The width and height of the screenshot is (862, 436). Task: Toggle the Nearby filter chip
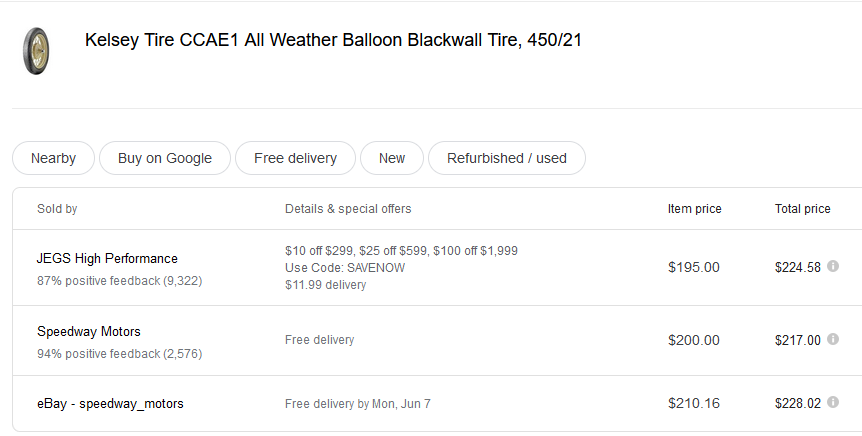(53, 158)
